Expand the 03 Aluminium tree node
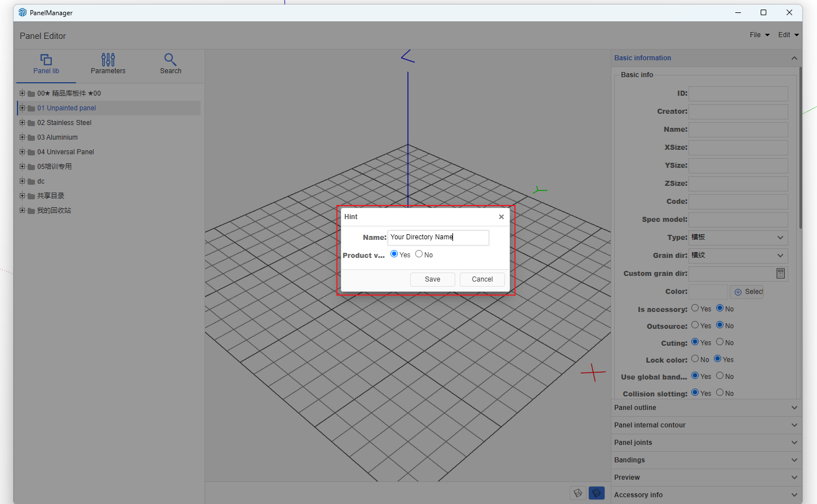The image size is (817, 504). 23,137
